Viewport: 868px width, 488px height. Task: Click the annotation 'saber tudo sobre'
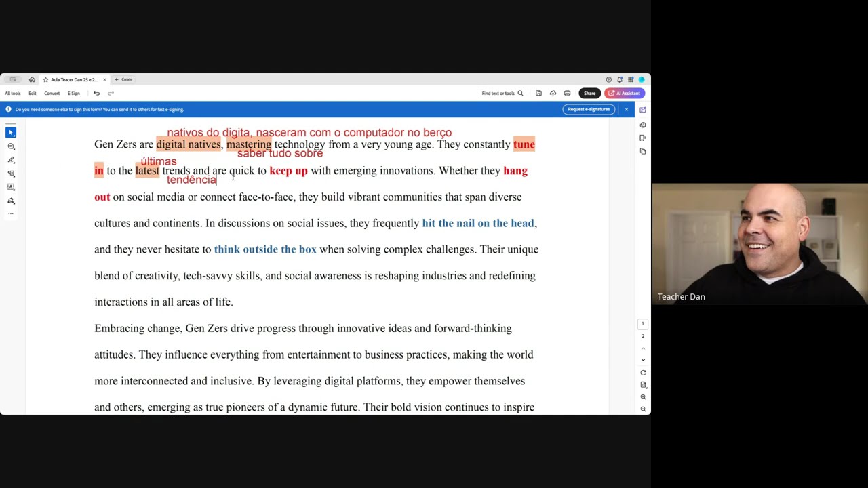(x=280, y=153)
